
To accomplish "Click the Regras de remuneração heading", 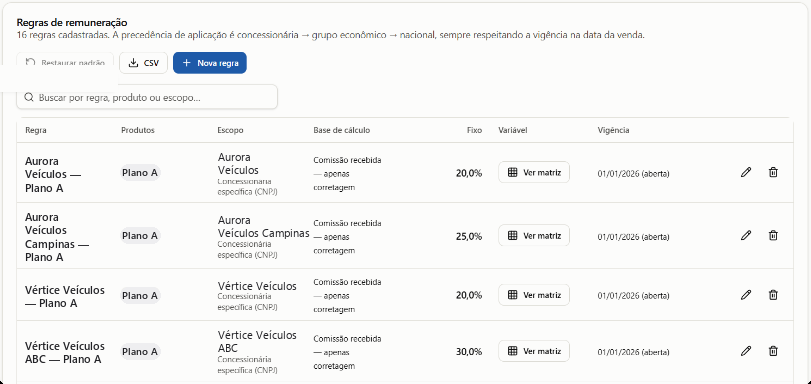I will 72,22.
